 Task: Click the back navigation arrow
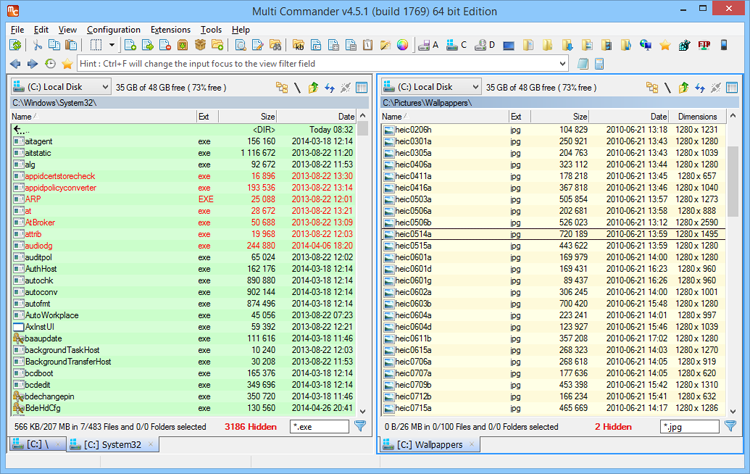click(x=15, y=64)
